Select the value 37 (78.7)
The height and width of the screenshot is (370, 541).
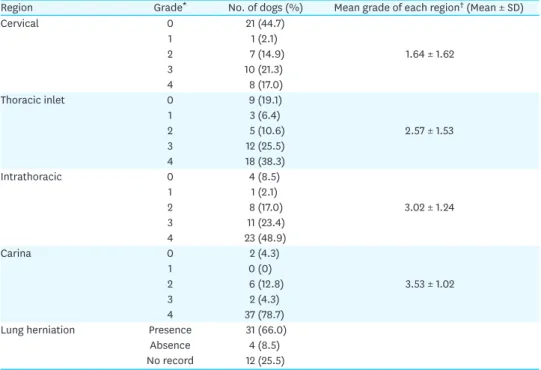(x=265, y=315)
